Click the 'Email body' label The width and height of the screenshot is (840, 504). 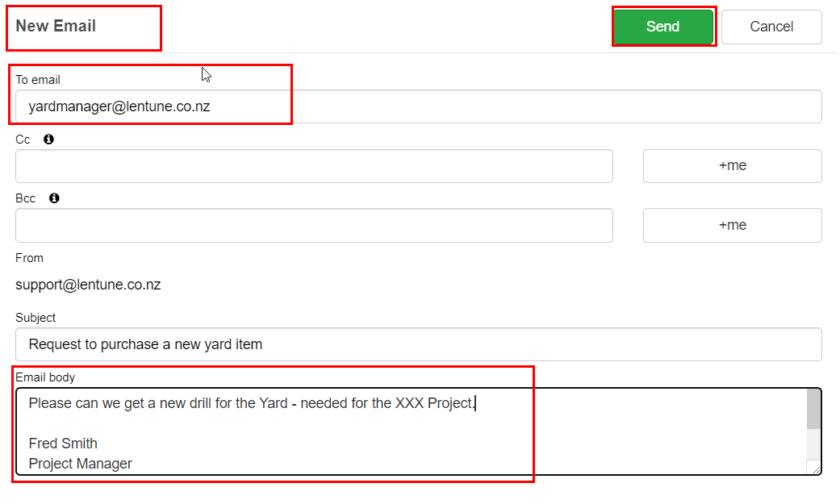[x=45, y=377]
